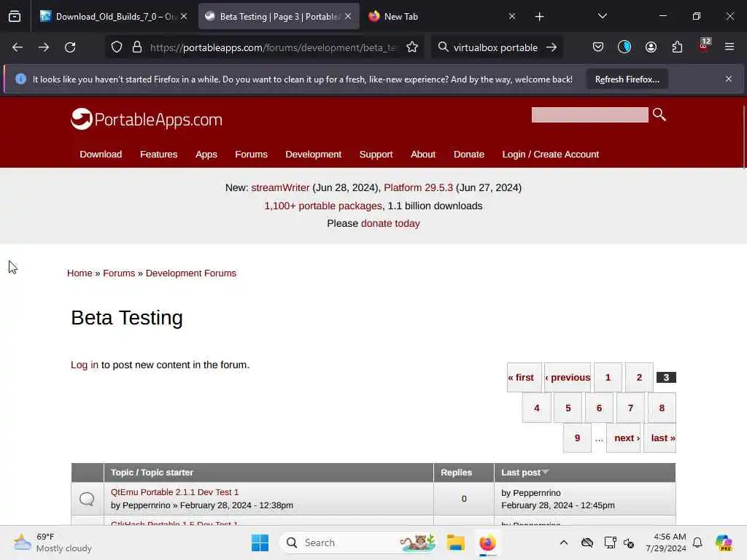747x560 pixels.
Task: Jump to the last pager page
Action: coord(659,437)
